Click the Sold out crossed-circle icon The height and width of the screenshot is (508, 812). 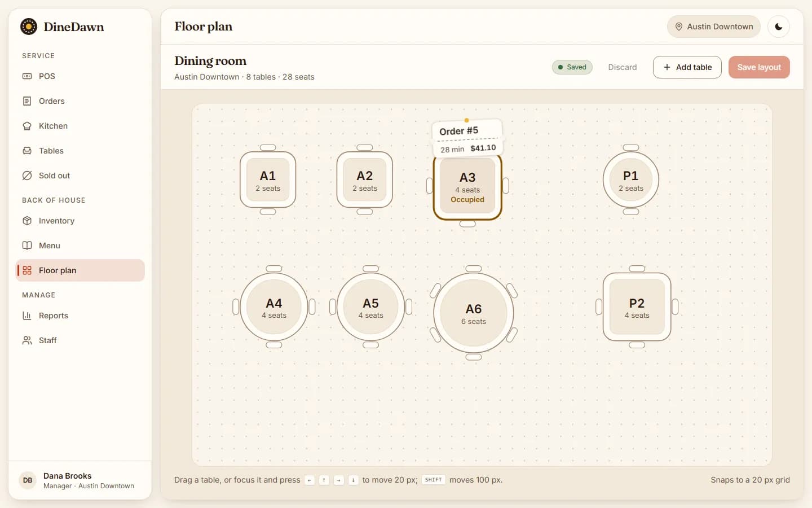(x=27, y=176)
